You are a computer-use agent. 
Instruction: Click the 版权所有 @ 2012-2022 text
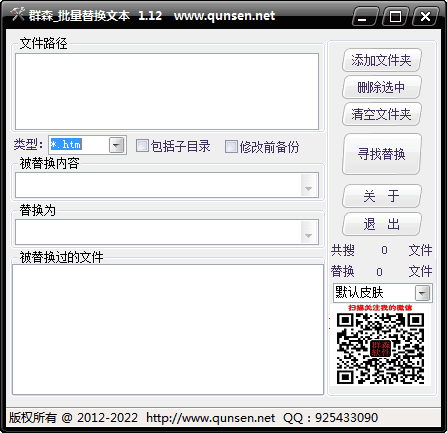pos(73,418)
